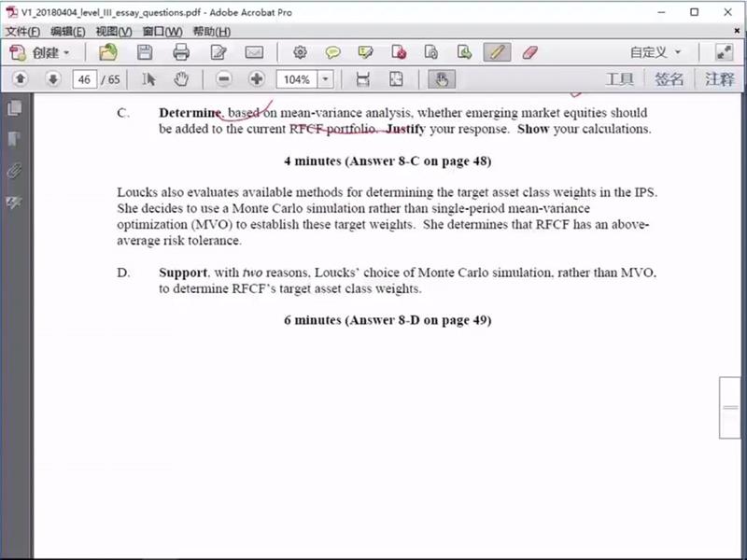Send the file by email envelope icon
747x560 pixels.
tap(254, 52)
